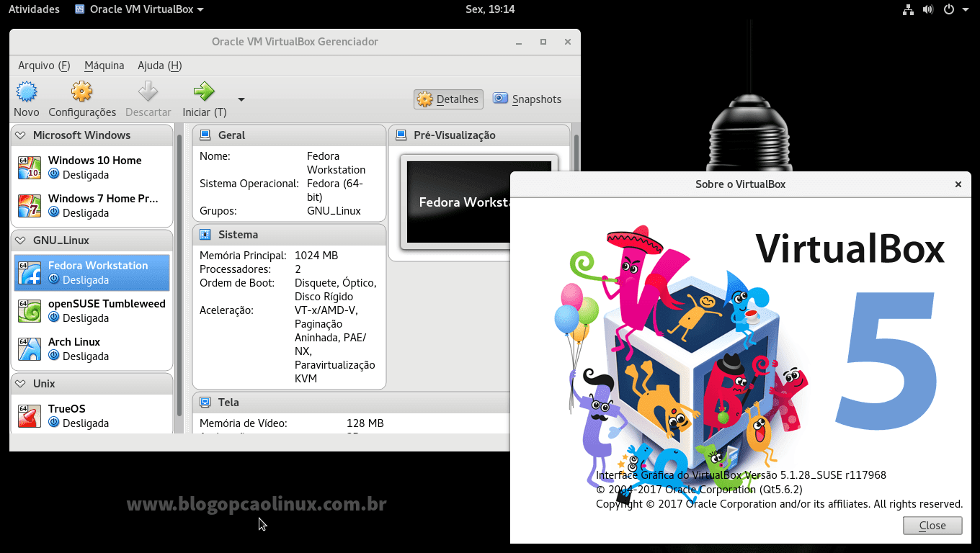Viewport: 980px width, 553px height.
Task: Open the Sistema section header
Action: pyautogui.click(x=290, y=235)
